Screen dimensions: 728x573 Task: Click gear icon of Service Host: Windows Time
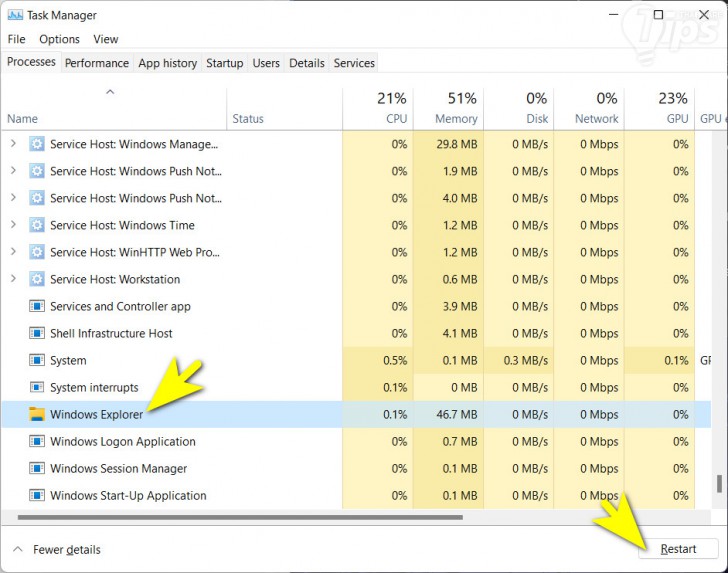click(37, 225)
